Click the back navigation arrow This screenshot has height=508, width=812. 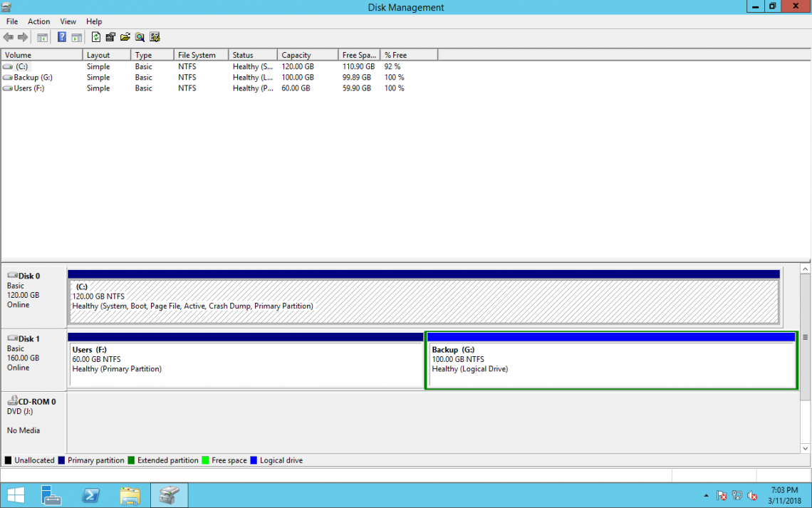(x=9, y=37)
